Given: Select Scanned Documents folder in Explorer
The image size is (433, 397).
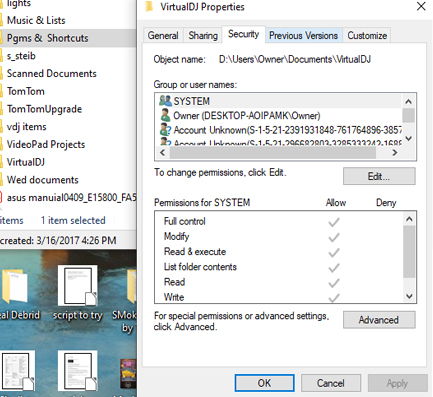Looking at the screenshot, I should pos(52,73).
